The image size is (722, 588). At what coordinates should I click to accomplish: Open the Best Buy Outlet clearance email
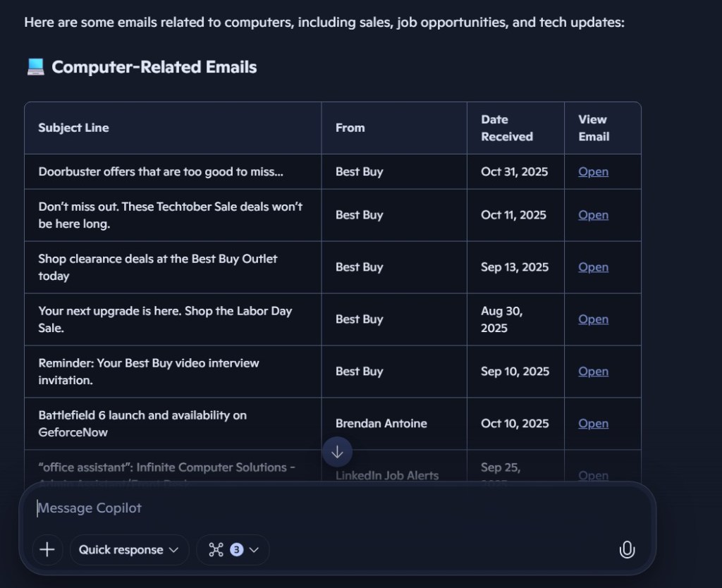[593, 267]
